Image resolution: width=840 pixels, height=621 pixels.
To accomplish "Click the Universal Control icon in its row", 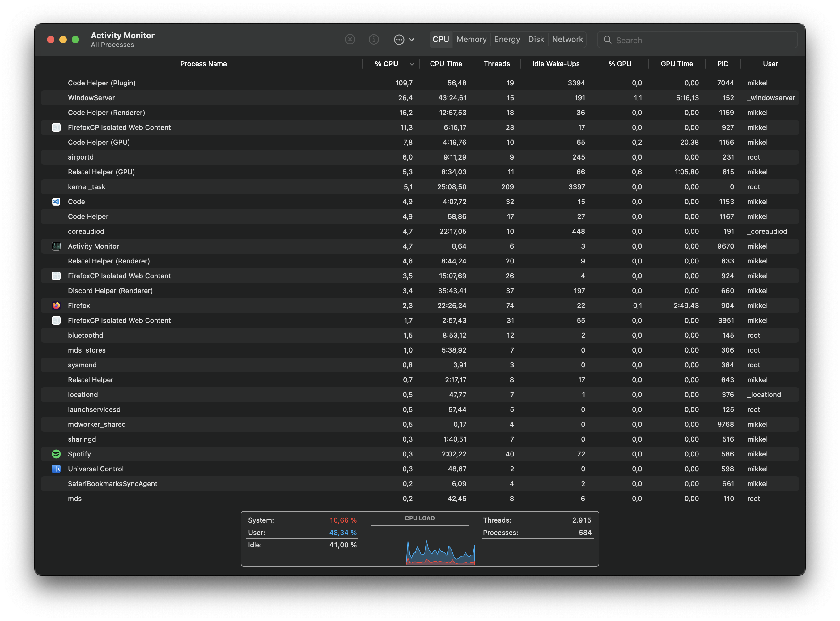I will coord(56,469).
